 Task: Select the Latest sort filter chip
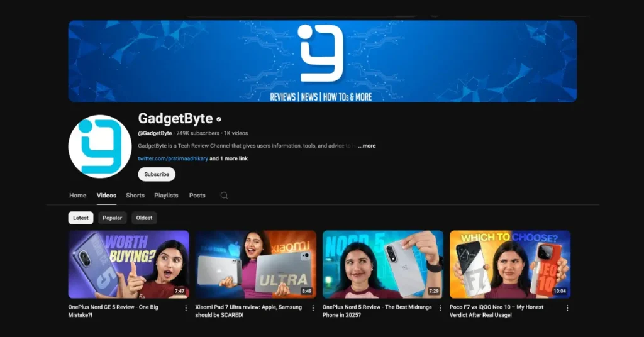80,218
